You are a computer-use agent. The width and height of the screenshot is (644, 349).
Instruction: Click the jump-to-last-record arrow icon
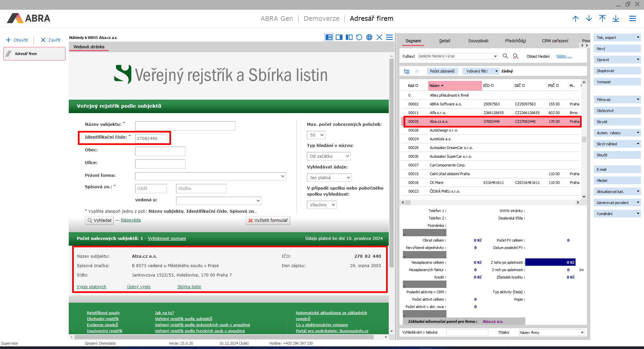(615, 18)
